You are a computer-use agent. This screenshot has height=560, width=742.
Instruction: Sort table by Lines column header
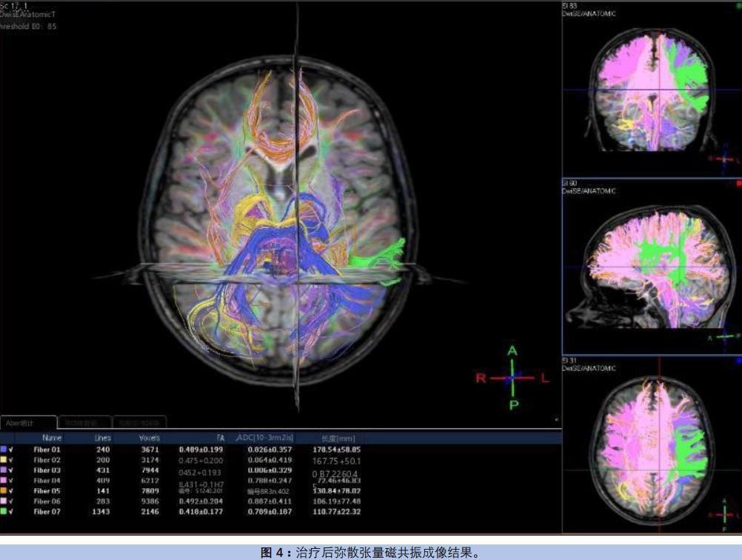(103, 438)
